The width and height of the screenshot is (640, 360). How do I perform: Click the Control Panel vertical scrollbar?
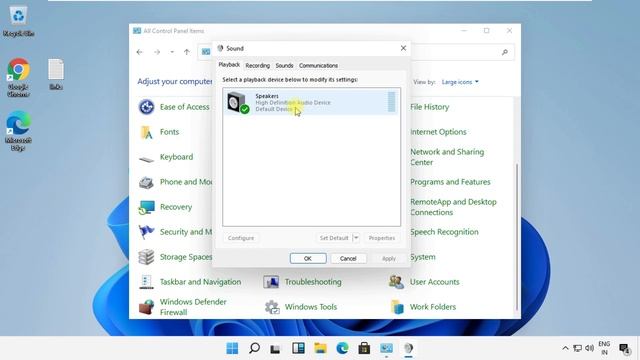517,237
